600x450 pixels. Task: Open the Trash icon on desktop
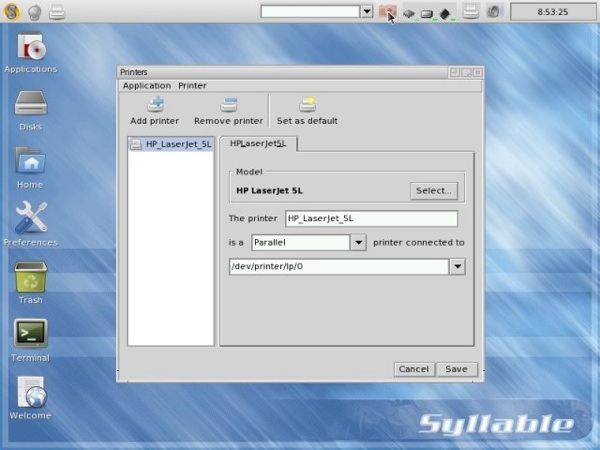point(30,277)
